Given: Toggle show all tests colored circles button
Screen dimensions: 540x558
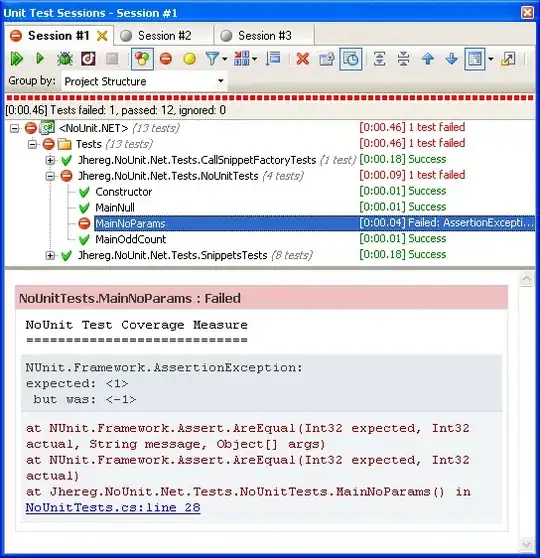Looking at the screenshot, I should click(x=142, y=59).
